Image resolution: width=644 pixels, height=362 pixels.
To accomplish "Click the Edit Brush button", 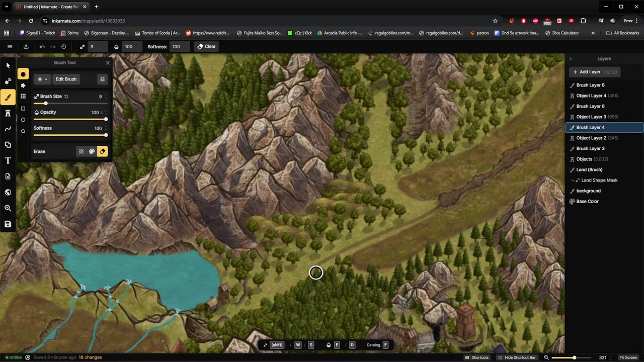I will click(x=66, y=79).
